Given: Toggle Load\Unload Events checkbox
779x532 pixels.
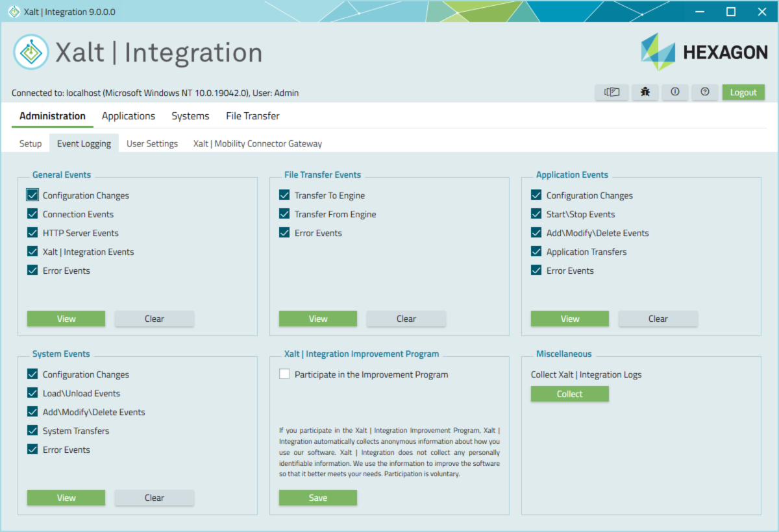Looking at the screenshot, I should pos(32,393).
